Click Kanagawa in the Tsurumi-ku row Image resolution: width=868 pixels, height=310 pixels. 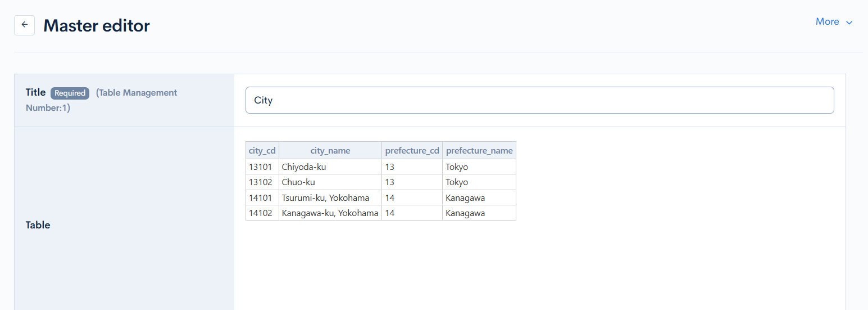click(479, 198)
